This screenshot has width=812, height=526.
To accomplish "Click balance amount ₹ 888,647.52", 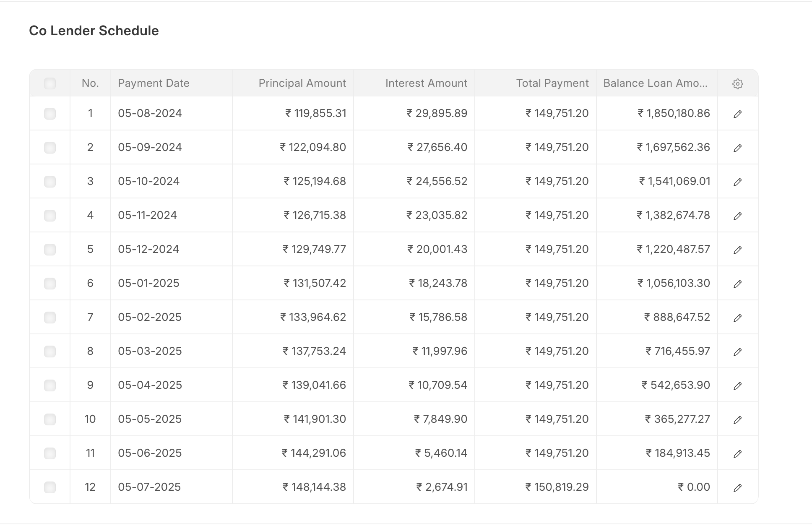I will (x=677, y=317).
